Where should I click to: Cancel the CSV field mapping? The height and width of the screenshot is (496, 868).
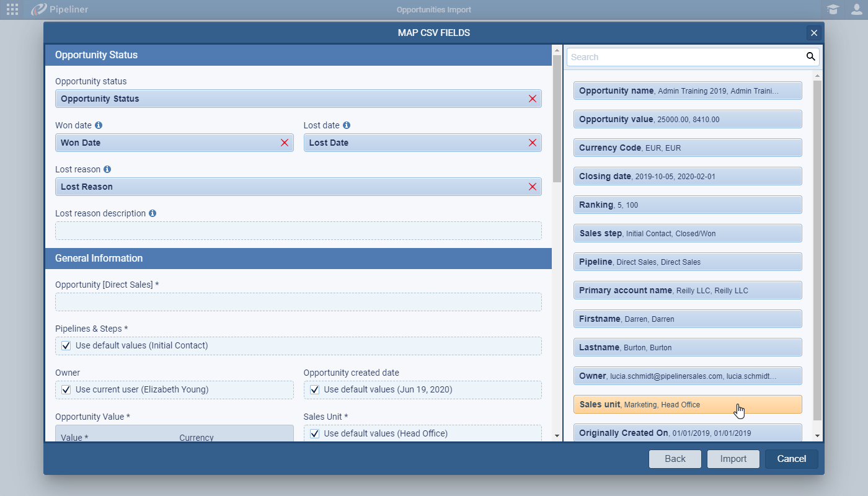click(x=791, y=459)
